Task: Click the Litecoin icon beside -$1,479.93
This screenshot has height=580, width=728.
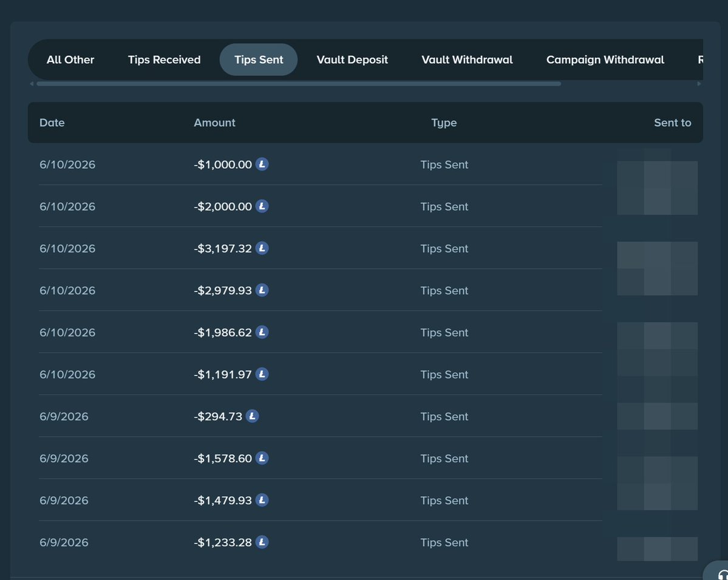Action: point(262,500)
